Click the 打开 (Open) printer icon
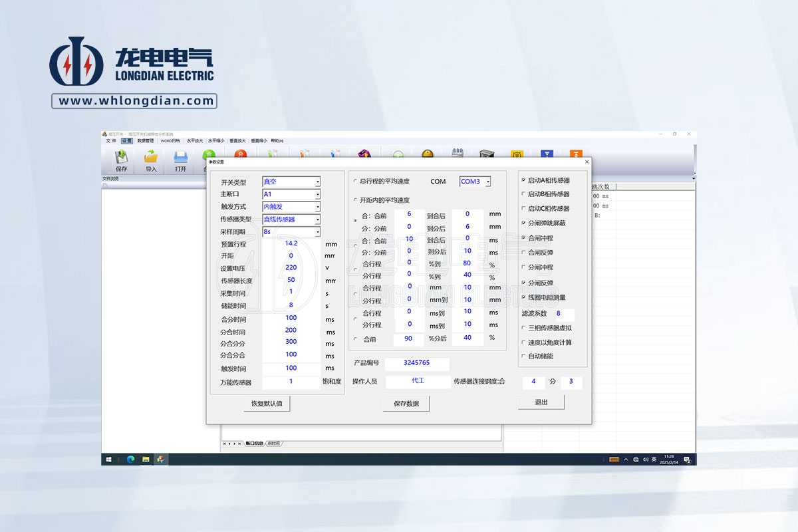Viewport: 798px width, 532px height. tap(180, 160)
